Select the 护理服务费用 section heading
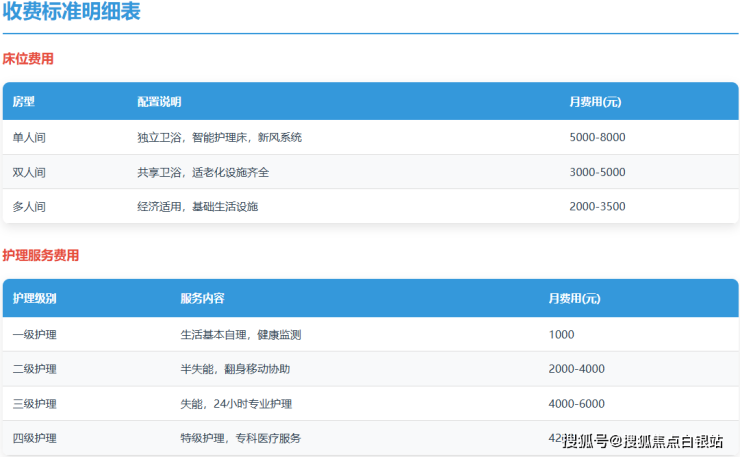Screen dimensions: 740x457 (41, 256)
